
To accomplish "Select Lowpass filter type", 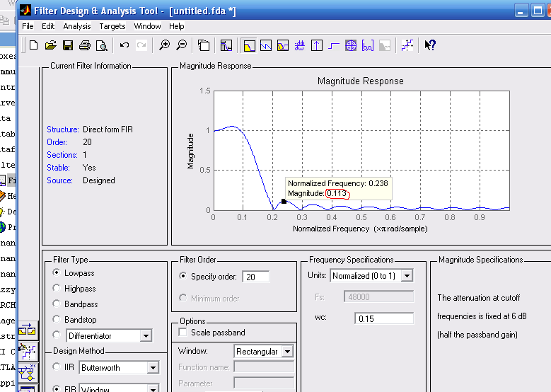I will 56,273.
